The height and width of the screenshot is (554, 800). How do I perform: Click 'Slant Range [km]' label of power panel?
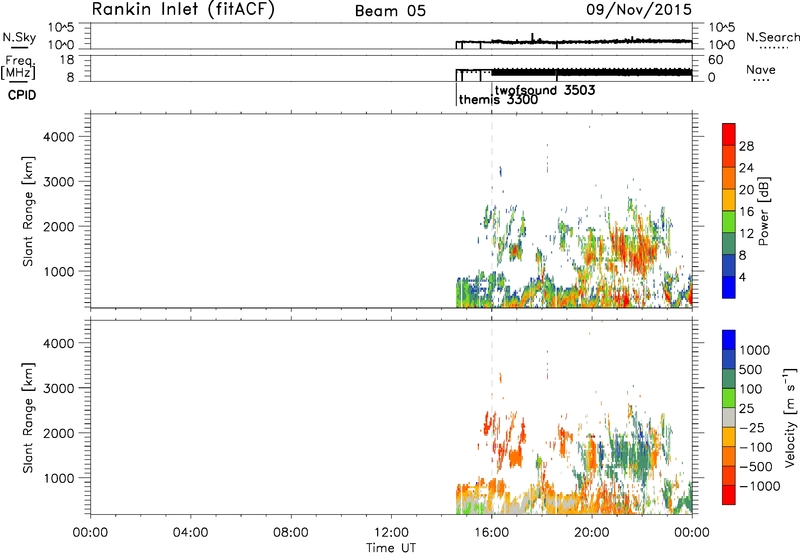28,211
